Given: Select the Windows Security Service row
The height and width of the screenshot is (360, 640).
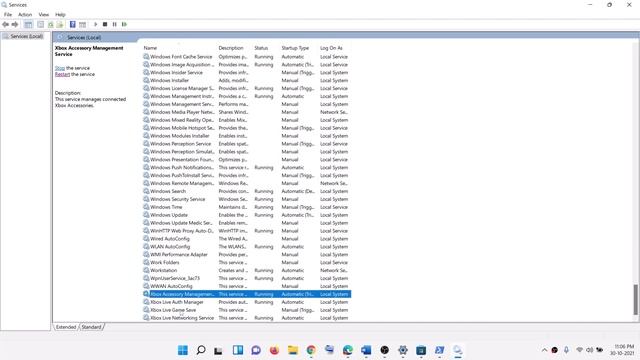Looking at the screenshot, I should click(x=247, y=199).
